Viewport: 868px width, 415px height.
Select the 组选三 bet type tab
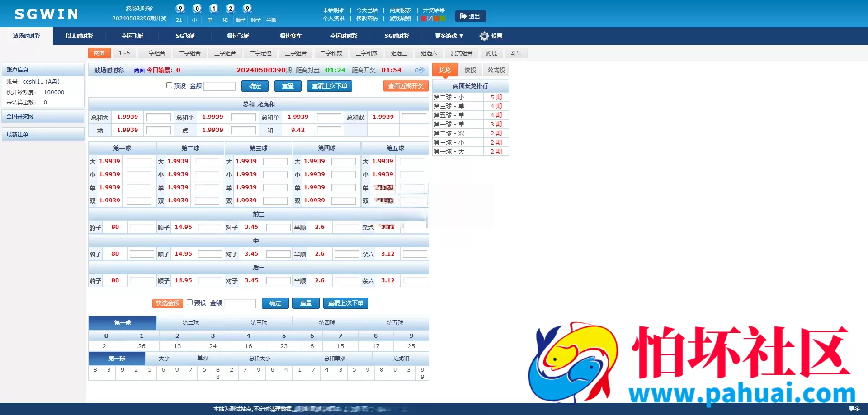coord(399,53)
